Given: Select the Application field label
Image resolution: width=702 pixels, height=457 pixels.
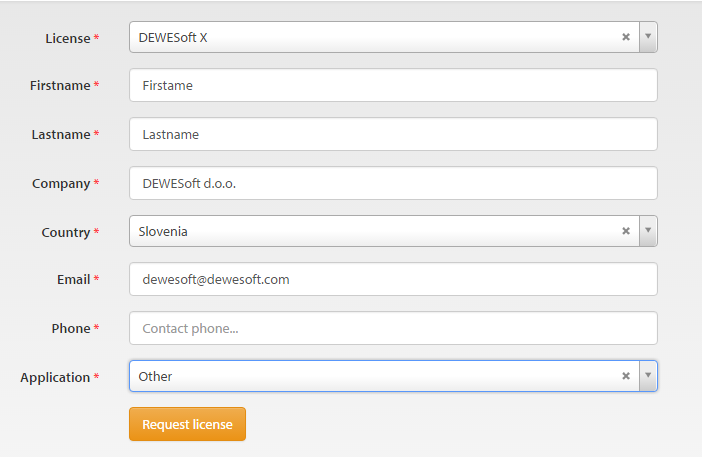Looking at the screenshot, I should pos(55,378).
